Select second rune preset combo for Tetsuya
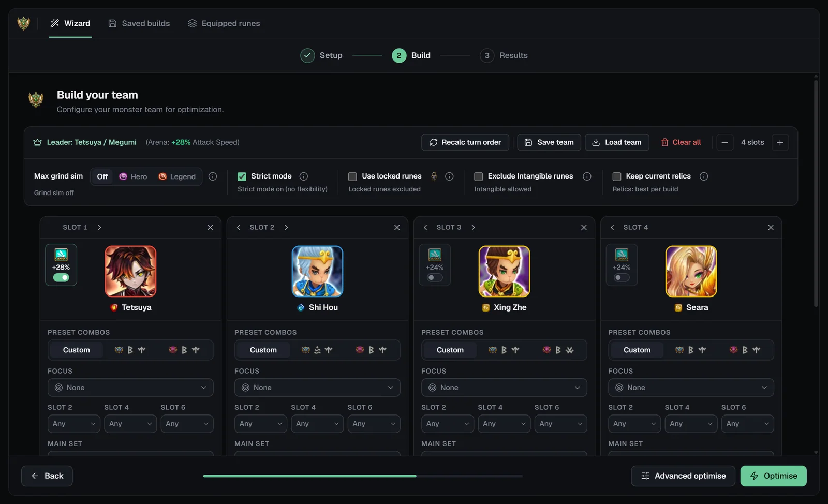 [x=130, y=350]
